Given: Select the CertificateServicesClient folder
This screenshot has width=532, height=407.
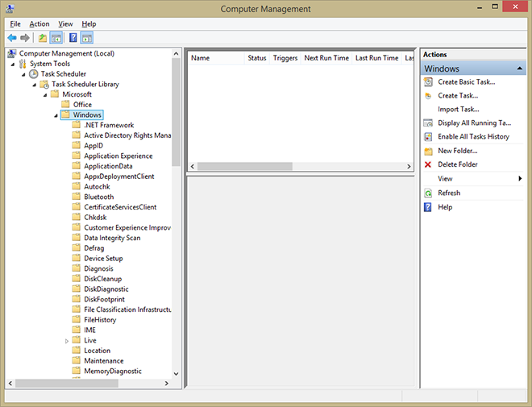Looking at the screenshot, I should (x=120, y=207).
